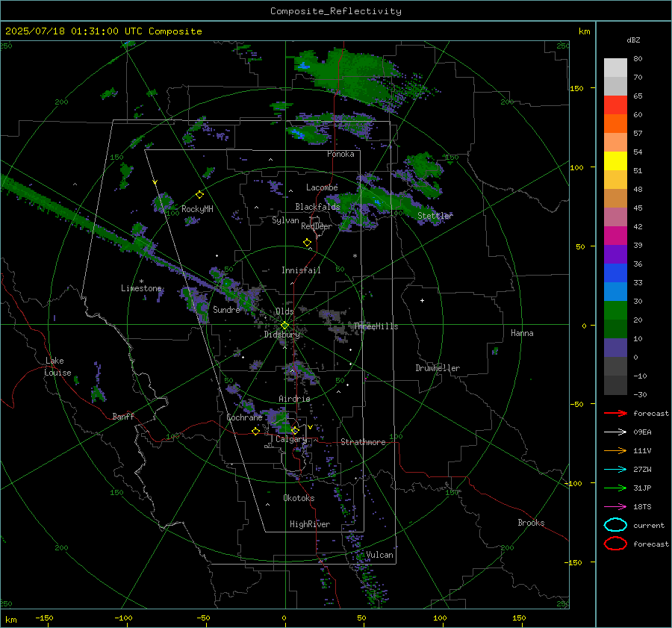This screenshot has width=672, height=628.
Task: Click the Drumheller city label
Action: (x=438, y=368)
